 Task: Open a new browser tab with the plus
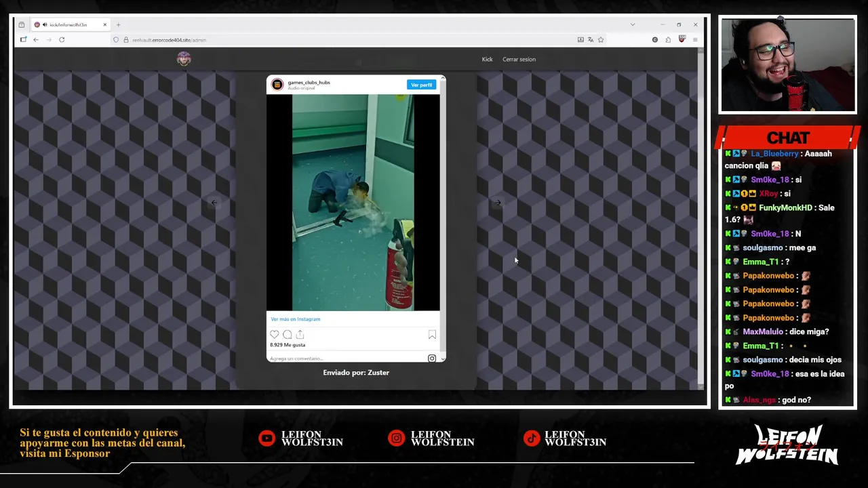(x=118, y=25)
